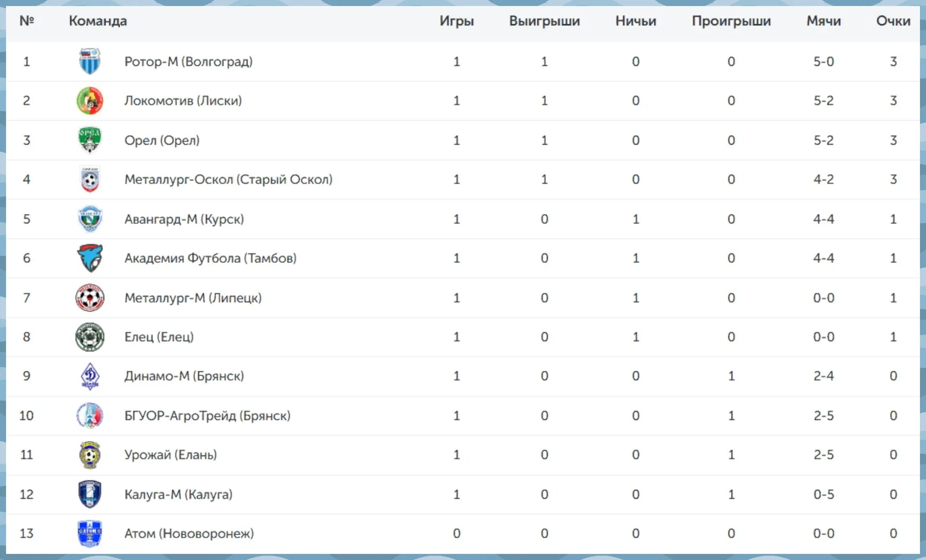This screenshot has height=560, width=926.
Task: Click Динамо-М (Брянск) team name
Action: tap(184, 376)
